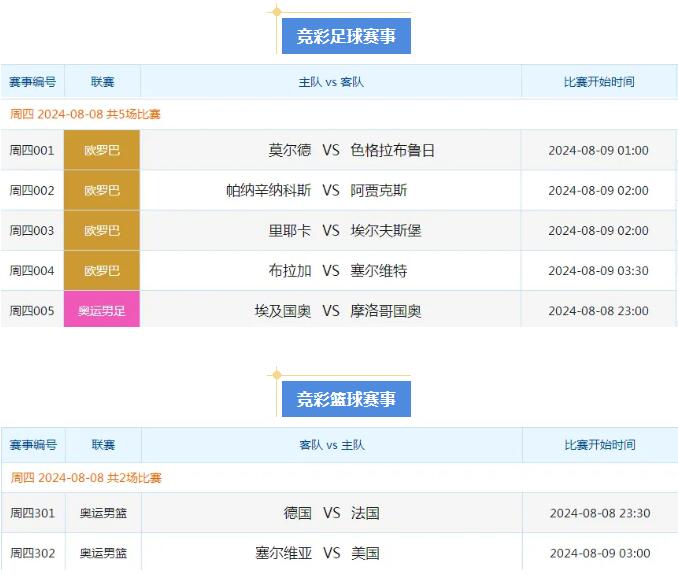The image size is (678, 576).
Task: Select match number 周四005
Action: coord(32,310)
